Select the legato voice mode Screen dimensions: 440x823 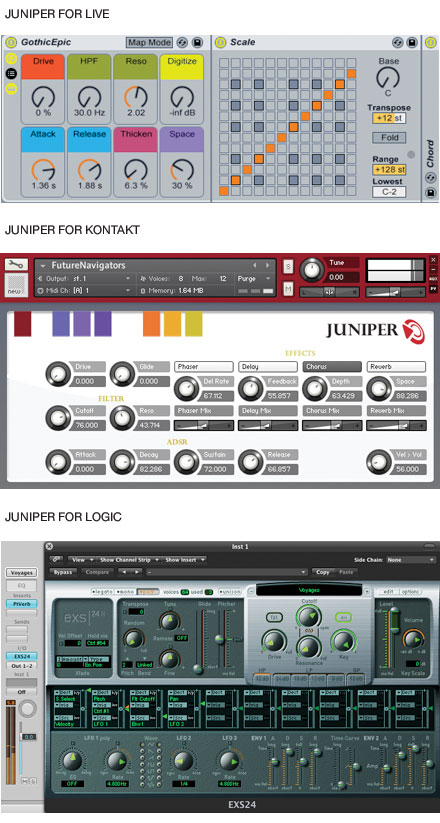[x=102, y=592]
